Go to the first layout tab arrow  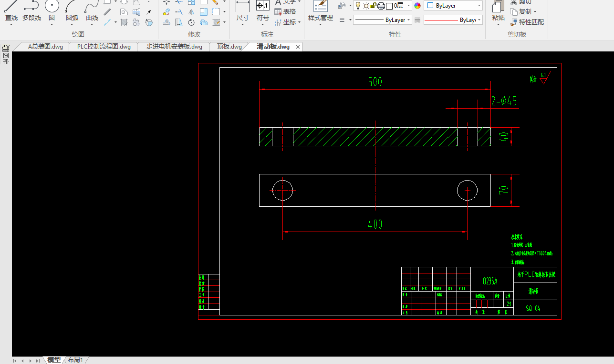15,361
